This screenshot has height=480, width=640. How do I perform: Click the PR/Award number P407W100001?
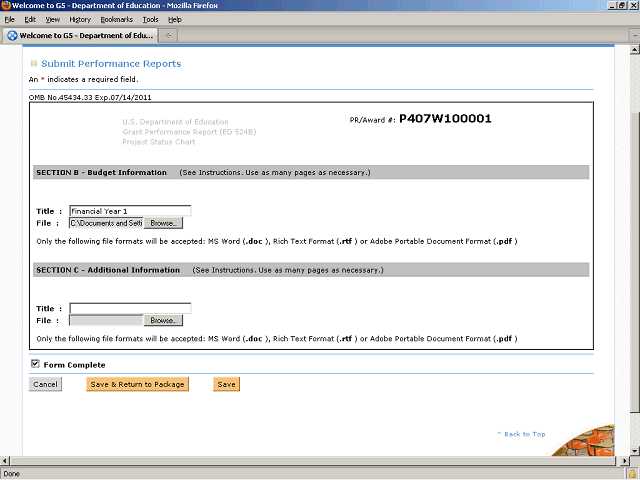click(x=445, y=119)
